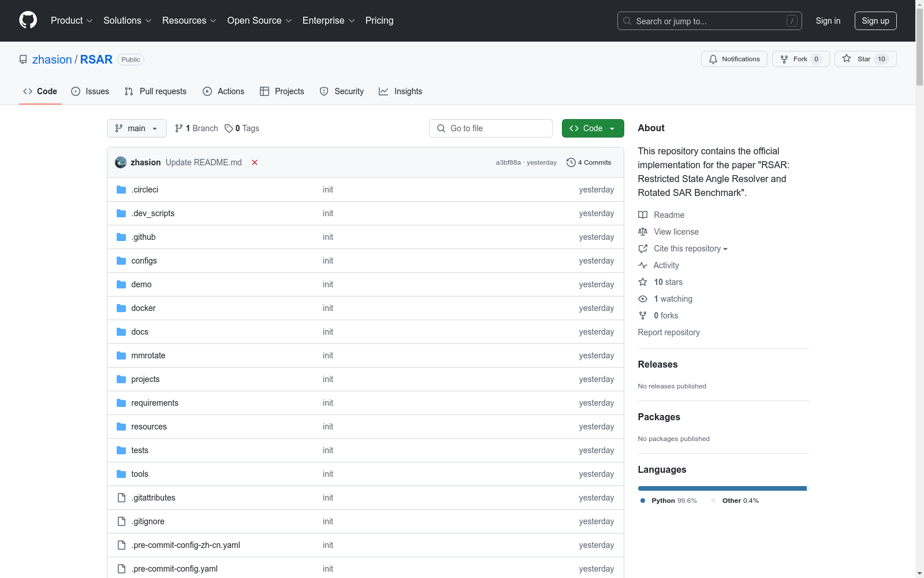This screenshot has height=578, width=924.
Task: Expand Cite this repository dropdown
Action: coord(690,249)
